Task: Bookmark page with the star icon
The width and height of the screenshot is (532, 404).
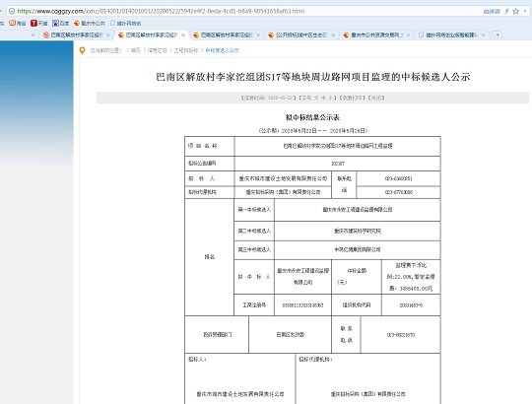Action: pyautogui.click(x=515, y=11)
